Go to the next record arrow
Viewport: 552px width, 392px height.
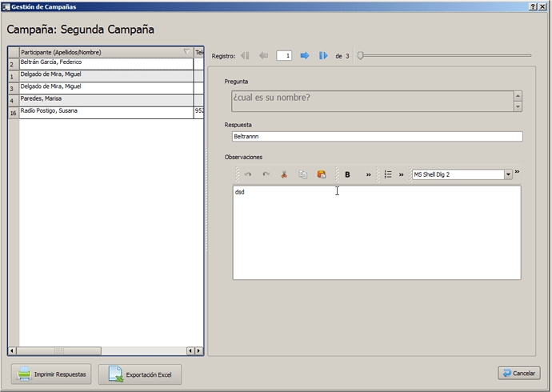pos(305,56)
